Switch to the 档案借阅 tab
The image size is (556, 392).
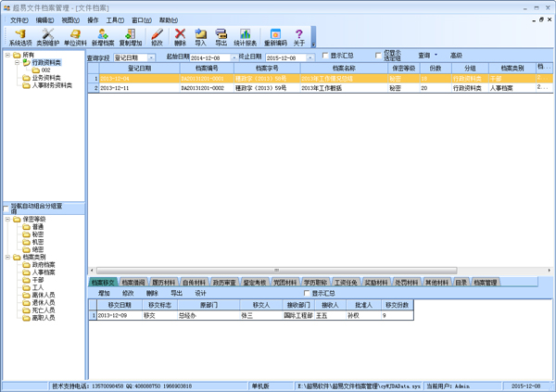[133, 282]
